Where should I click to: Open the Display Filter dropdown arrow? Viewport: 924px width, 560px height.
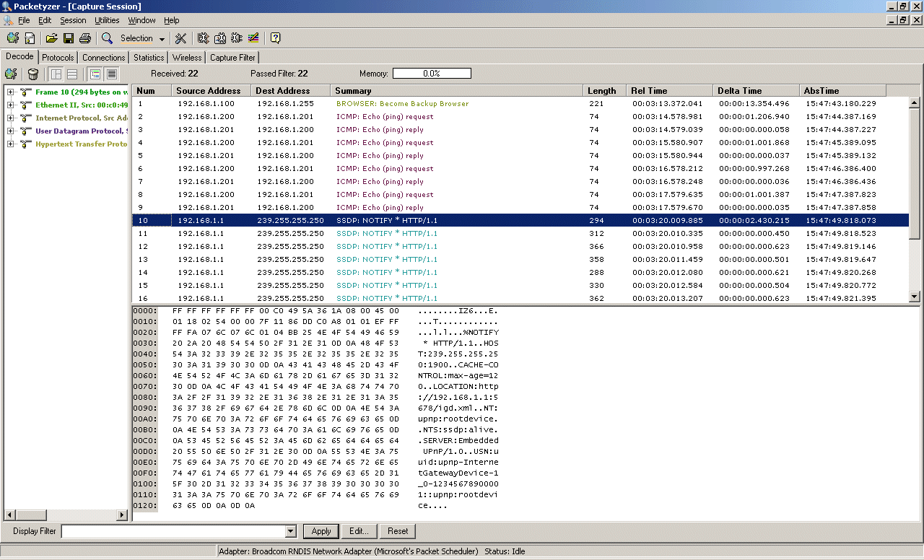(291, 531)
